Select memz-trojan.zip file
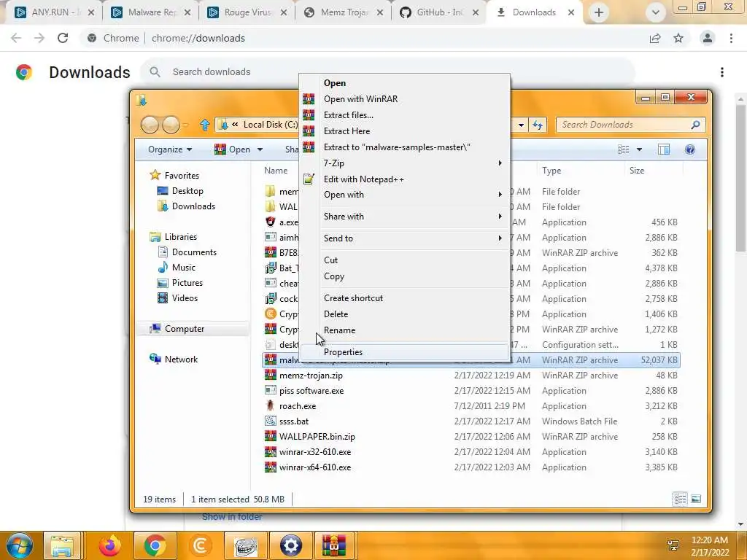 click(311, 376)
